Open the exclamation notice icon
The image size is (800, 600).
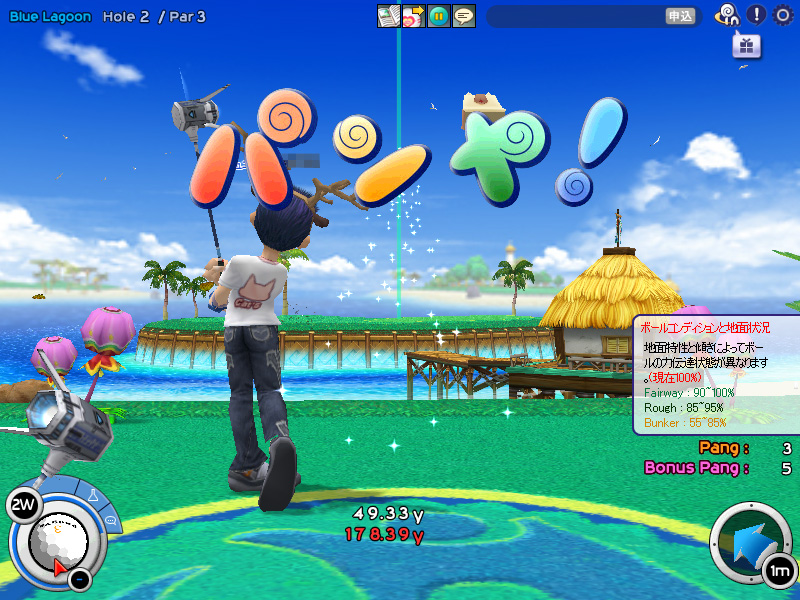(x=756, y=15)
